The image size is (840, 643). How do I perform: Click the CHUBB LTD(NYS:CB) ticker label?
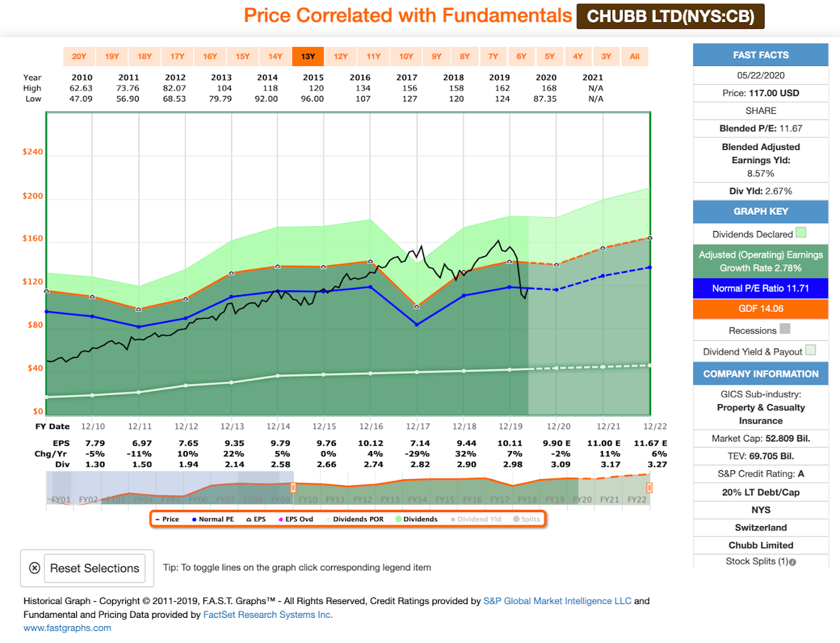[x=670, y=16]
